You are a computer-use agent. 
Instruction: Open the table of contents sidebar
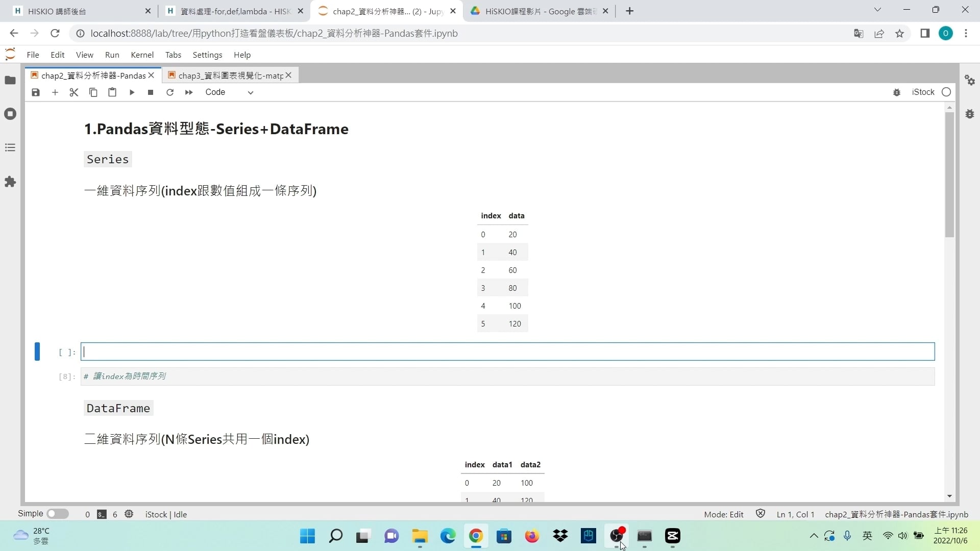click(x=10, y=148)
